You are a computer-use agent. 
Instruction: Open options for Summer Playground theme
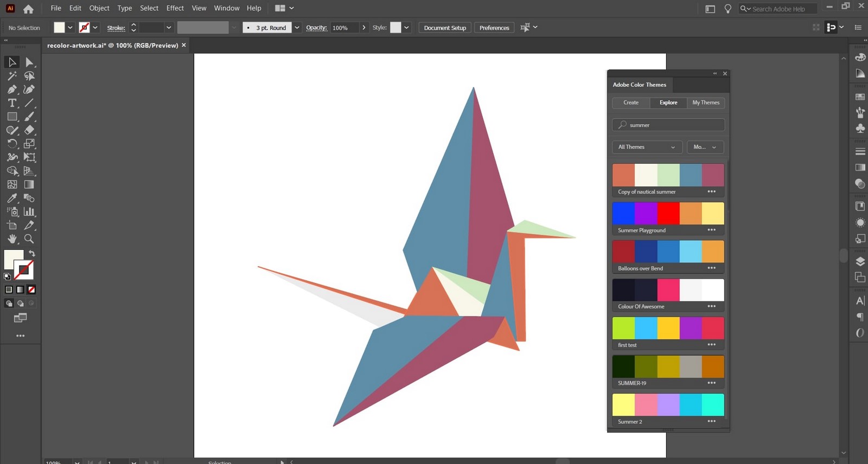click(712, 230)
